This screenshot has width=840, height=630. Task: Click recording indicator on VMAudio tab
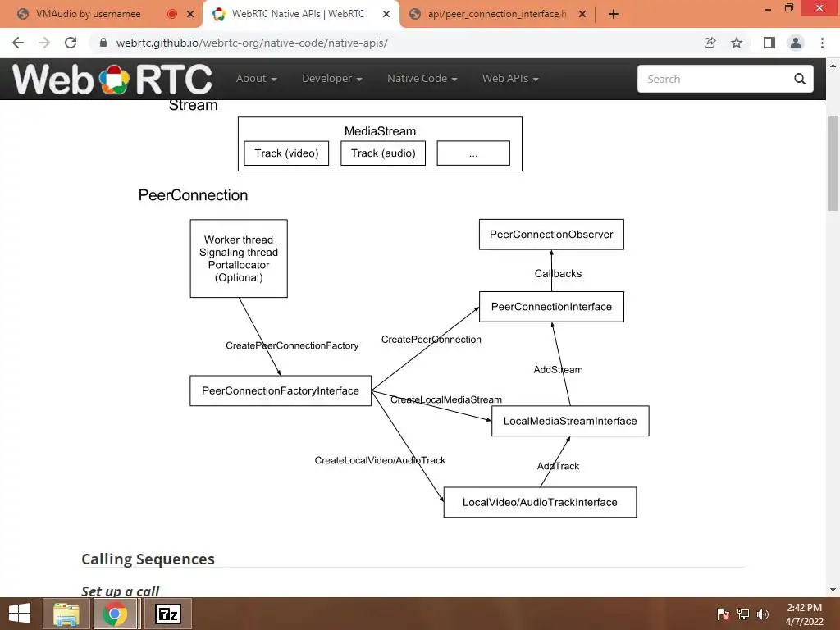(x=172, y=14)
